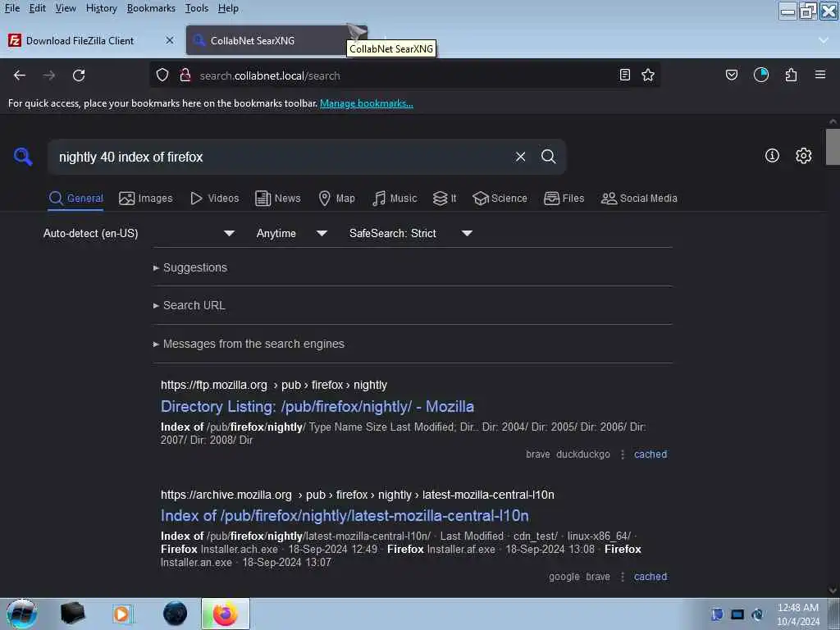The image size is (840, 630).
Task: Open the File menu
Action: point(11,8)
